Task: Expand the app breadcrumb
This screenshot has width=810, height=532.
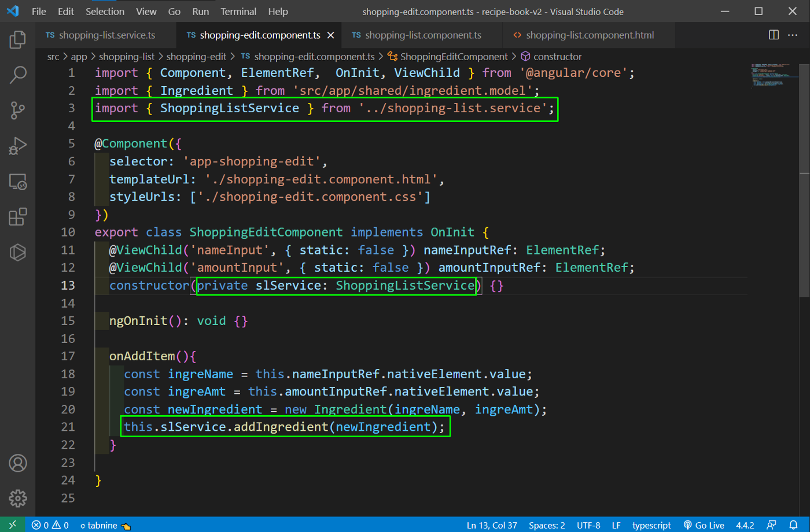Action: [79, 57]
